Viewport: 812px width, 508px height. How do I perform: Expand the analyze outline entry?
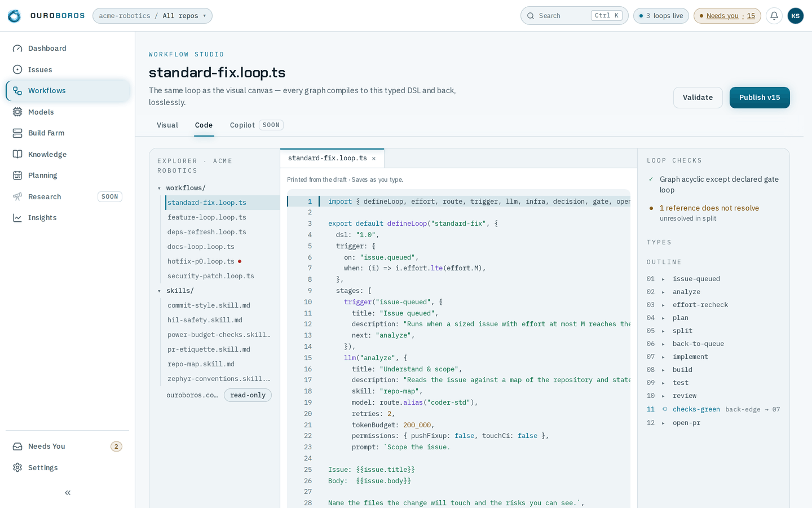click(663, 292)
